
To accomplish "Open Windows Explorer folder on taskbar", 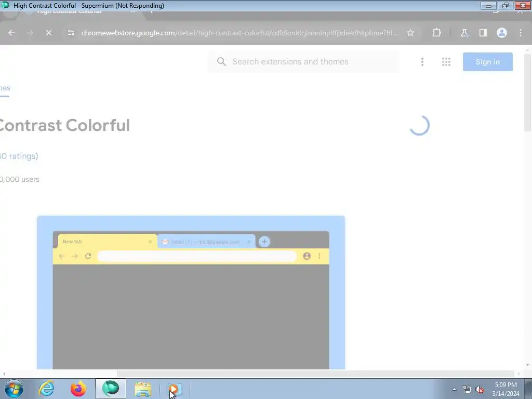I will [x=143, y=389].
